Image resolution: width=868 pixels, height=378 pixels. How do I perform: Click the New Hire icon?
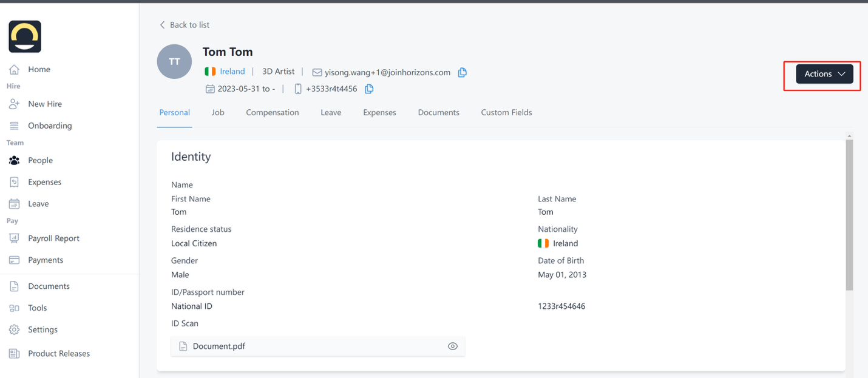tap(14, 104)
